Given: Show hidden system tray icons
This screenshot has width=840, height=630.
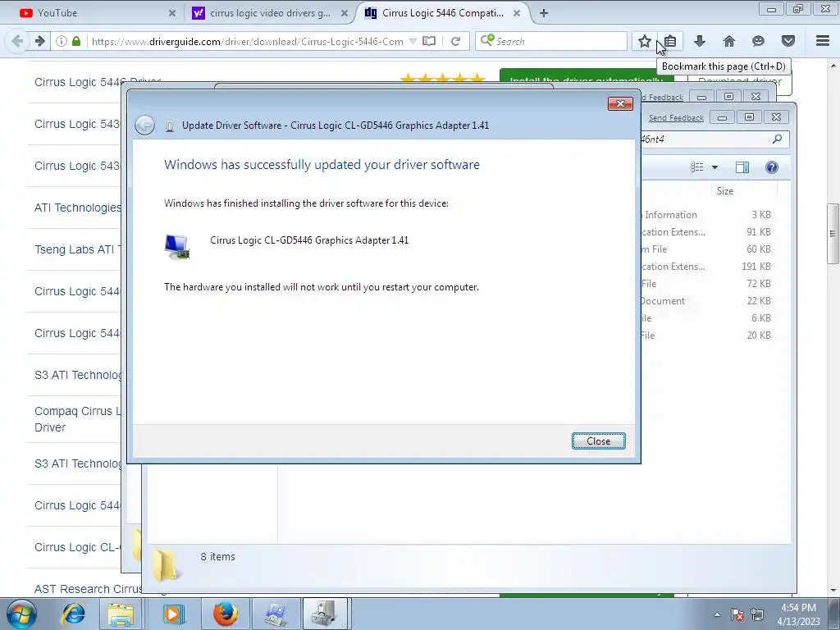Looking at the screenshot, I should coord(717,614).
